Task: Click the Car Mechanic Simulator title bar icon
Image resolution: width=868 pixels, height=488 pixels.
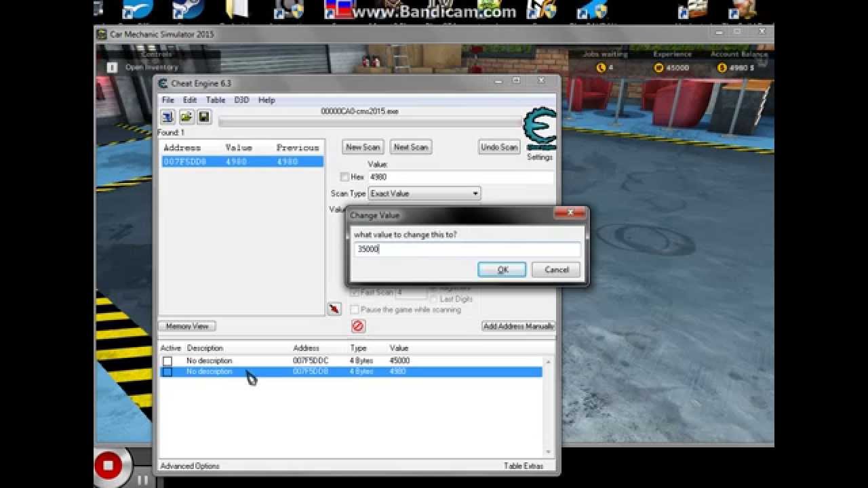Action: tap(102, 34)
